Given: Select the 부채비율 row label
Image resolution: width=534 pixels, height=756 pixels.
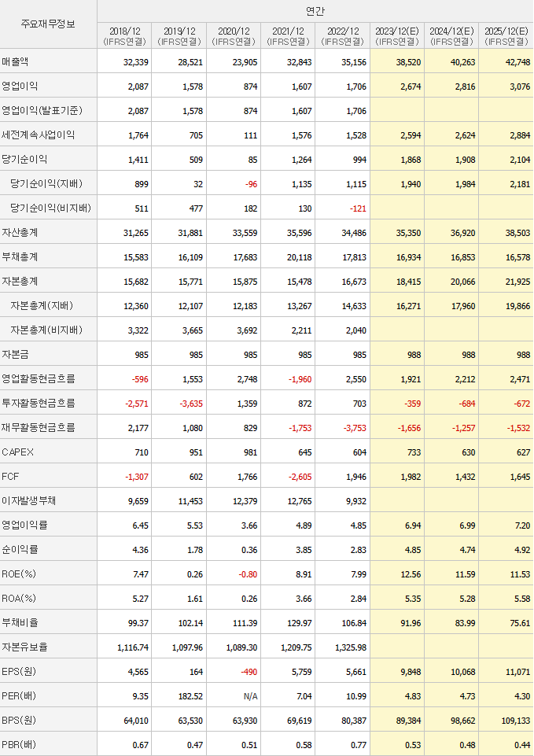Looking at the screenshot, I should pyautogui.click(x=20, y=622).
